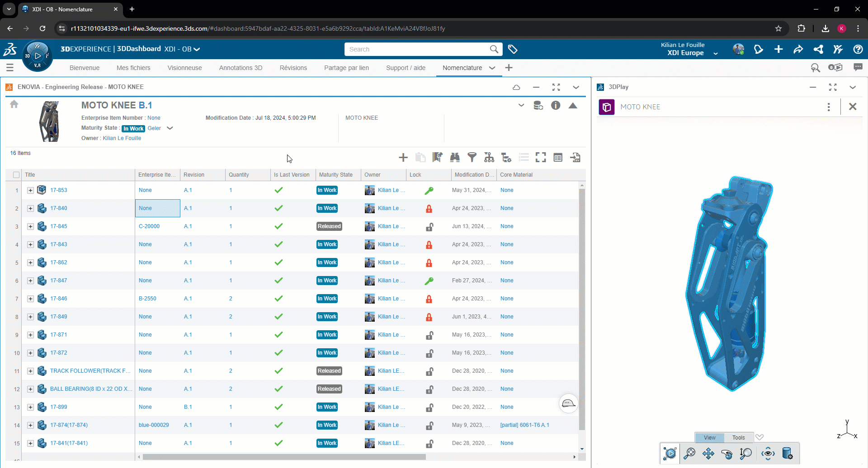
Task: Click inside the Search field at the top
Action: [x=416, y=49]
